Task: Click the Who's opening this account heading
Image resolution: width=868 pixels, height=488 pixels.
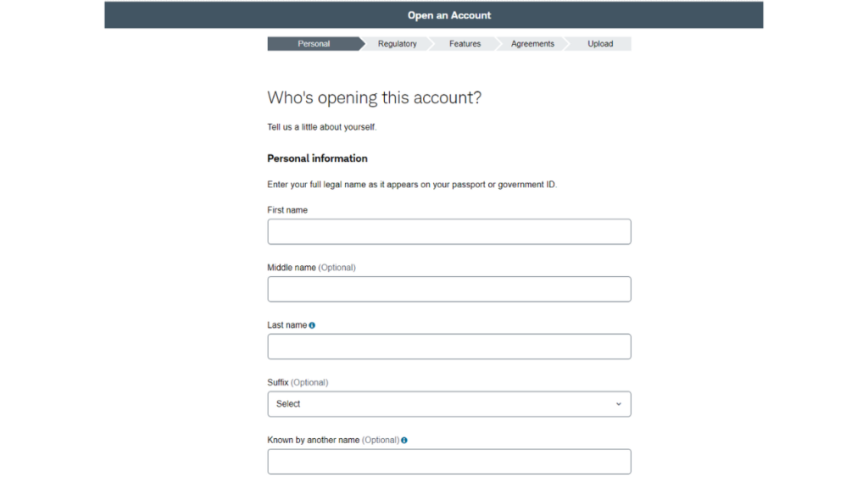Action: click(x=374, y=98)
